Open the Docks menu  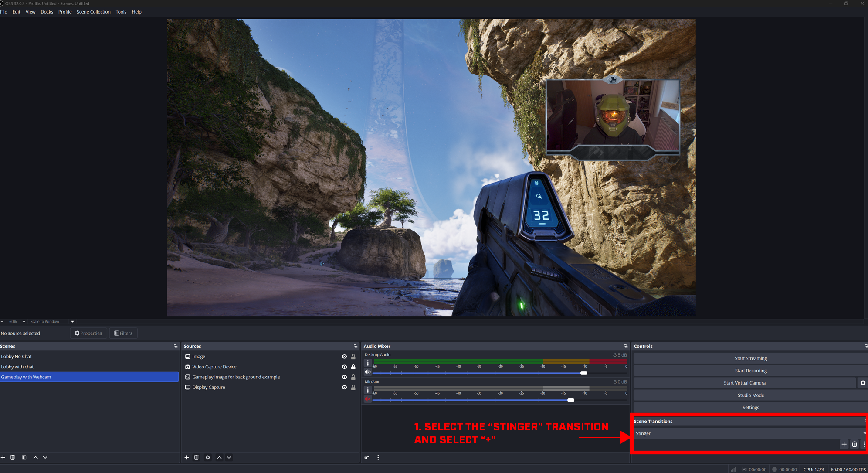47,12
